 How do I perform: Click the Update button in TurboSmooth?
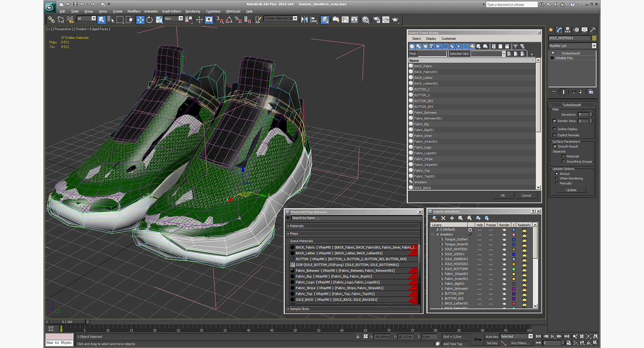(x=571, y=190)
